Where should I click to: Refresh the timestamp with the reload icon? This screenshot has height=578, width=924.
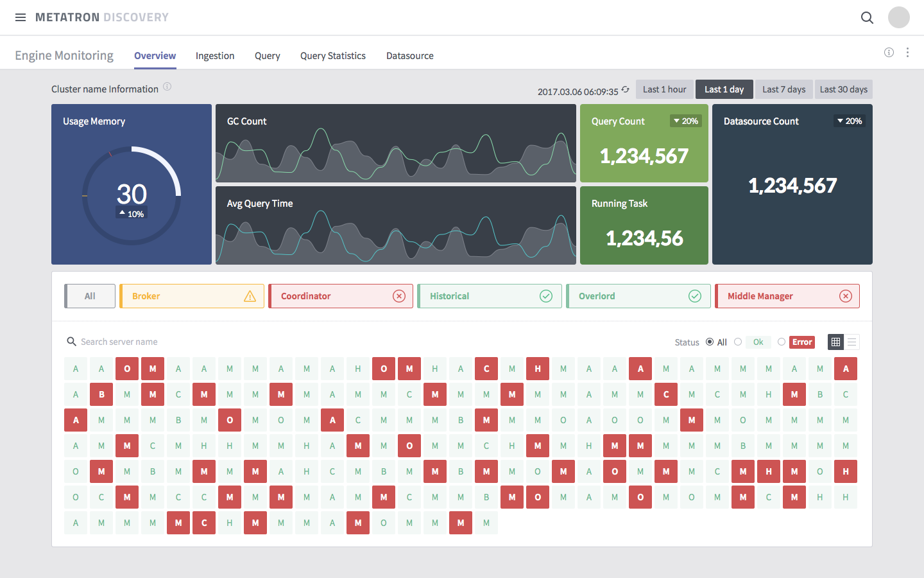(625, 90)
